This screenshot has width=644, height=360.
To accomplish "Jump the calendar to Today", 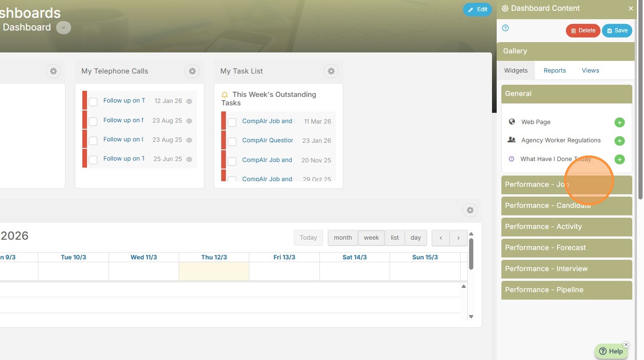I will point(308,238).
